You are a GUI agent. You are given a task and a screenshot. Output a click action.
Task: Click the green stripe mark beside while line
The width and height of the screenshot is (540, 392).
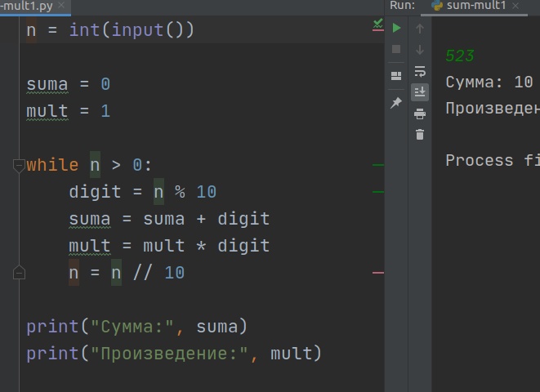pos(377,165)
